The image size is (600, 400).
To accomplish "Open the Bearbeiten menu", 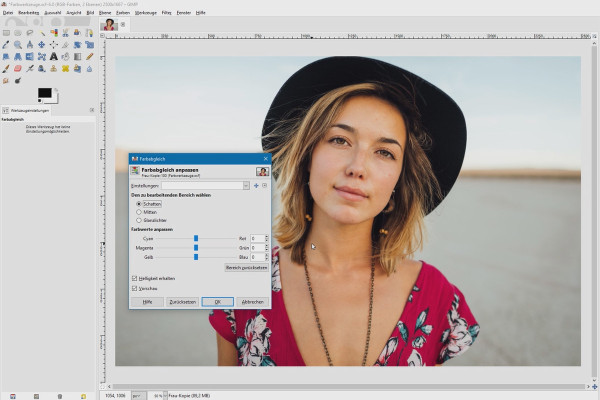I will point(29,13).
